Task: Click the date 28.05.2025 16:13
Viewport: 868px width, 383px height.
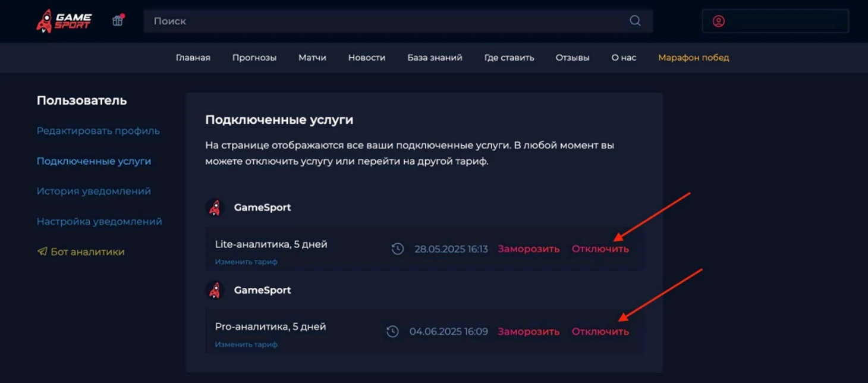Action: coord(451,249)
